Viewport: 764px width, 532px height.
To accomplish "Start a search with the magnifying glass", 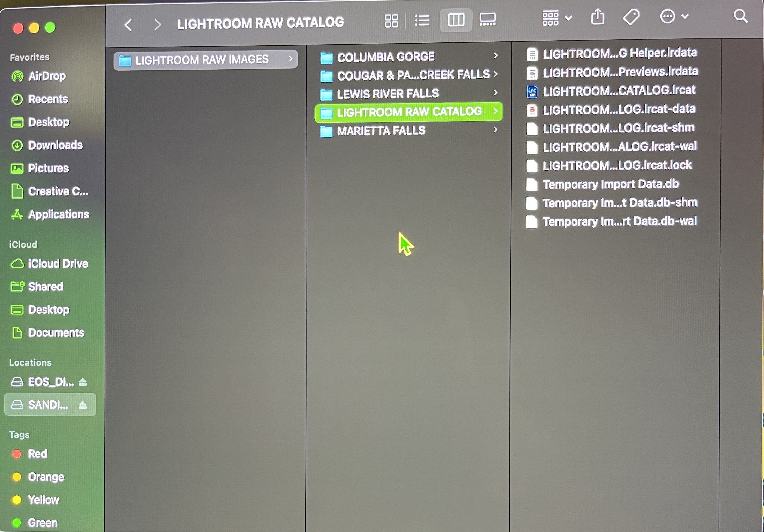I will [x=740, y=16].
